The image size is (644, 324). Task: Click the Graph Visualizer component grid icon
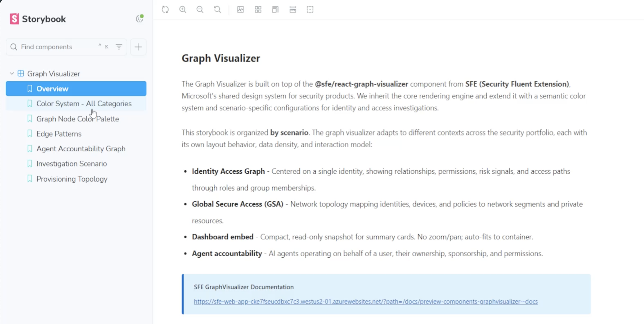click(21, 73)
